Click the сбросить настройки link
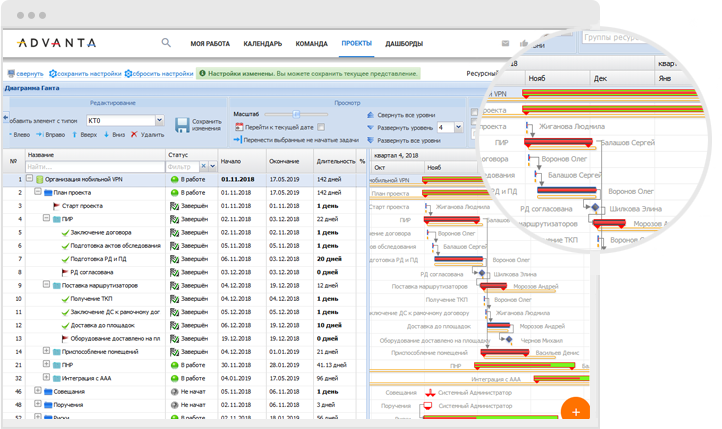 tap(163, 74)
